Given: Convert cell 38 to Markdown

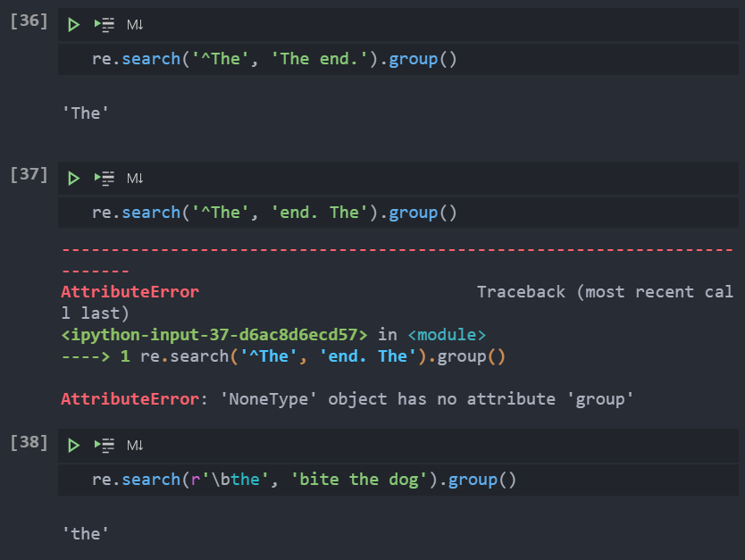Looking at the screenshot, I should click(x=135, y=445).
